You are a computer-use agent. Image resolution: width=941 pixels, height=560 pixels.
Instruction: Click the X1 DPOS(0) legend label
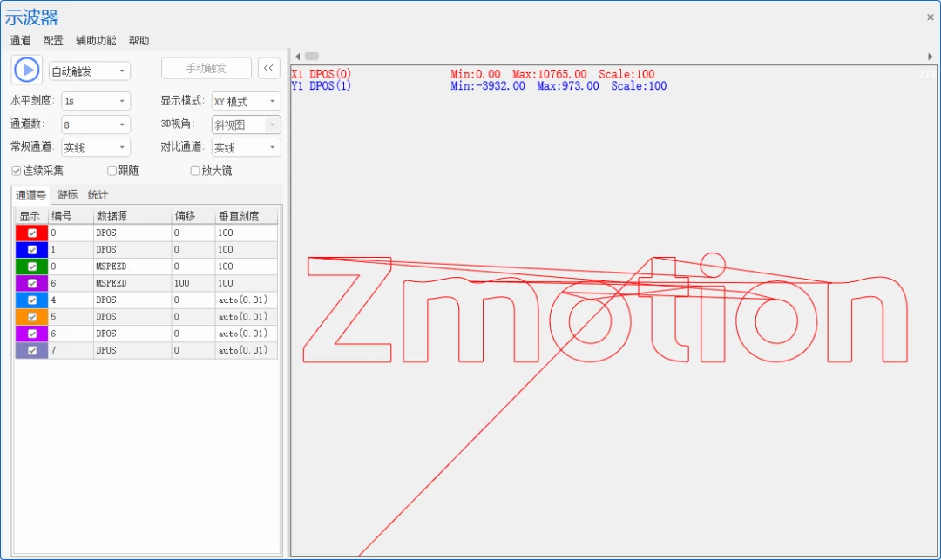321,74
